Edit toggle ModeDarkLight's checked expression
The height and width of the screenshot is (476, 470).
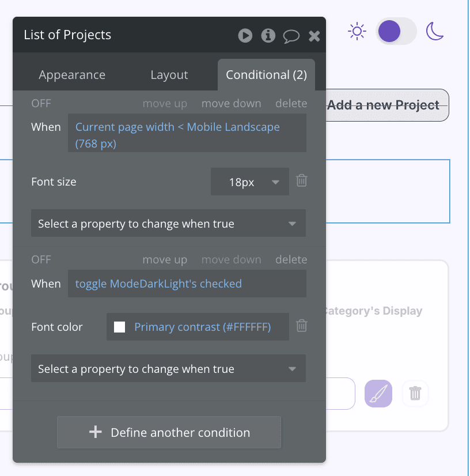tap(187, 284)
